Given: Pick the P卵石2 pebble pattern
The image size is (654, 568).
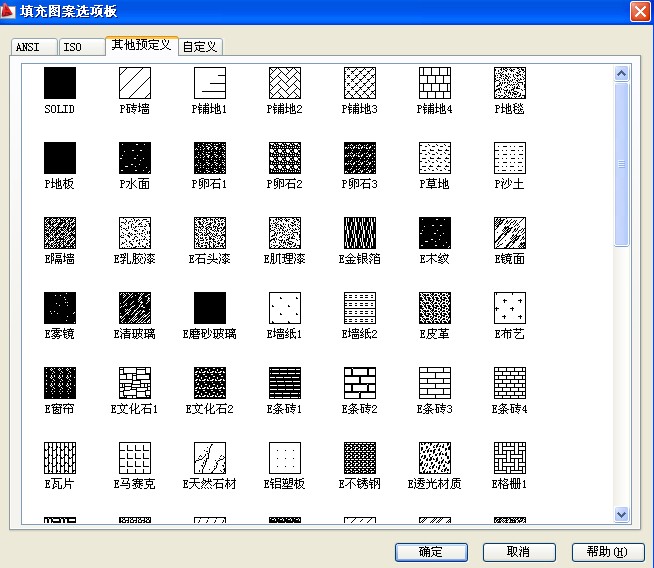Looking at the screenshot, I should coord(285,158).
